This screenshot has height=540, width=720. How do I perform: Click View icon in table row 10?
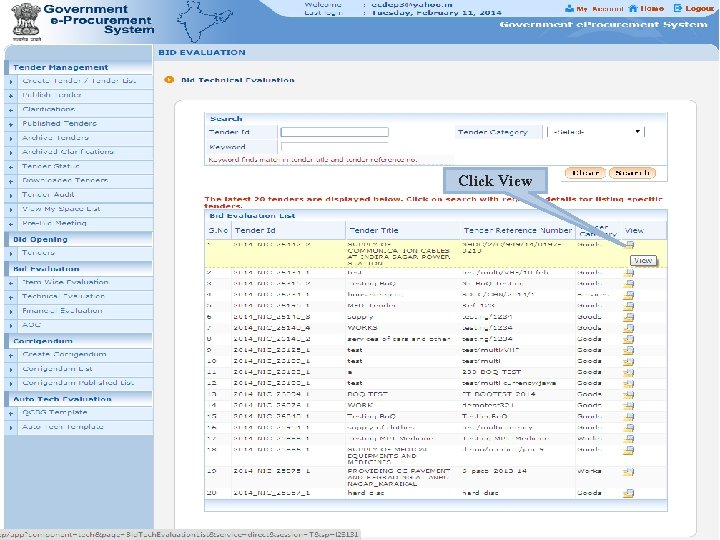click(x=629, y=361)
